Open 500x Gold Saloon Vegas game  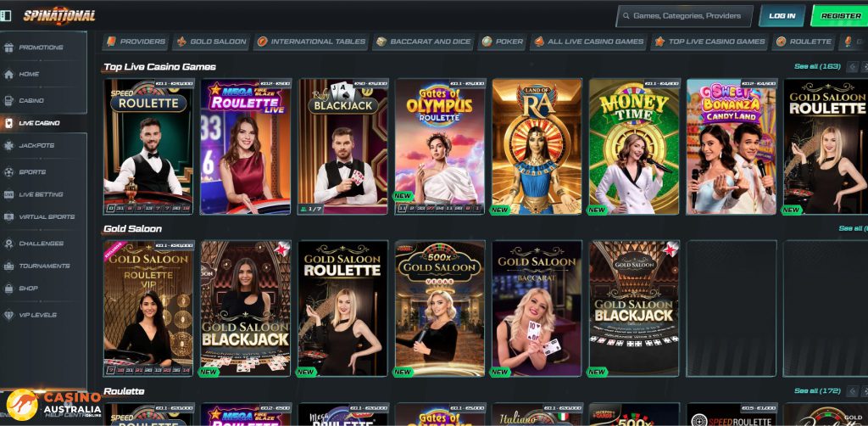coord(440,309)
